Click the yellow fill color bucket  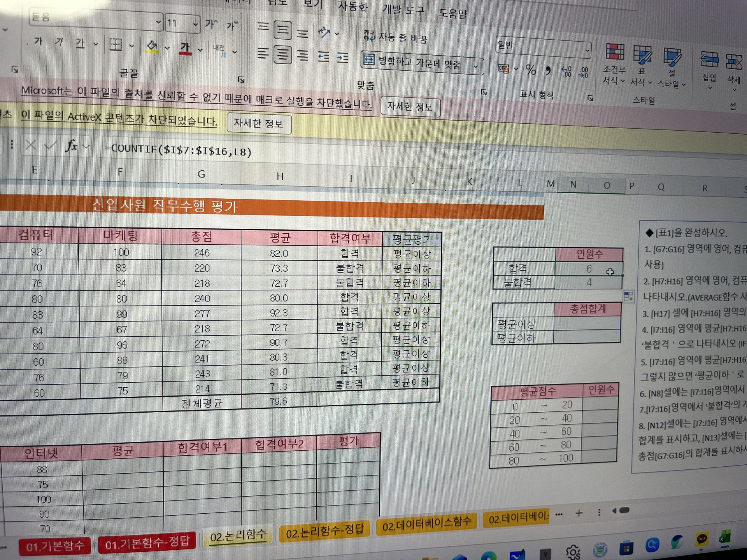click(152, 46)
